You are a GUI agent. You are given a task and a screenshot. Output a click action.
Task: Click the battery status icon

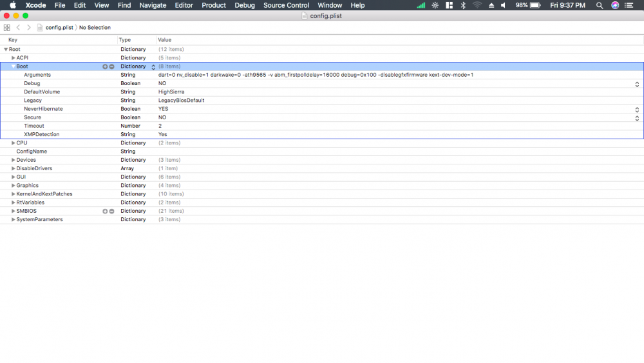click(536, 5)
